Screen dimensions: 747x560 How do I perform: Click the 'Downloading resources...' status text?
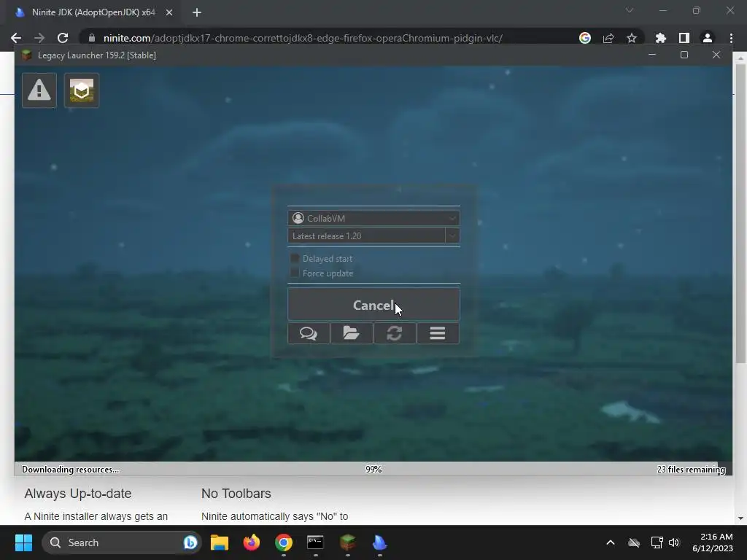click(x=71, y=470)
